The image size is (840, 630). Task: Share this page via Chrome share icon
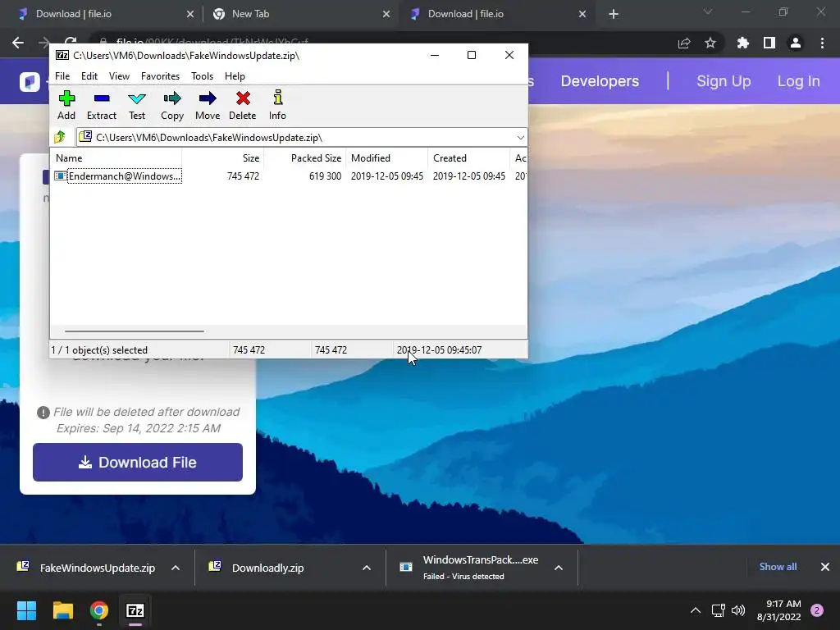tap(684, 43)
